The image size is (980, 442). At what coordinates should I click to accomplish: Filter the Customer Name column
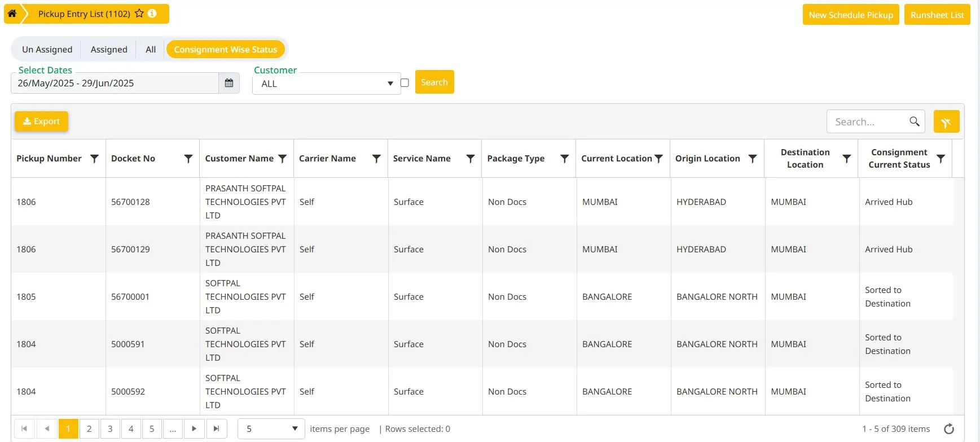tap(283, 159)
